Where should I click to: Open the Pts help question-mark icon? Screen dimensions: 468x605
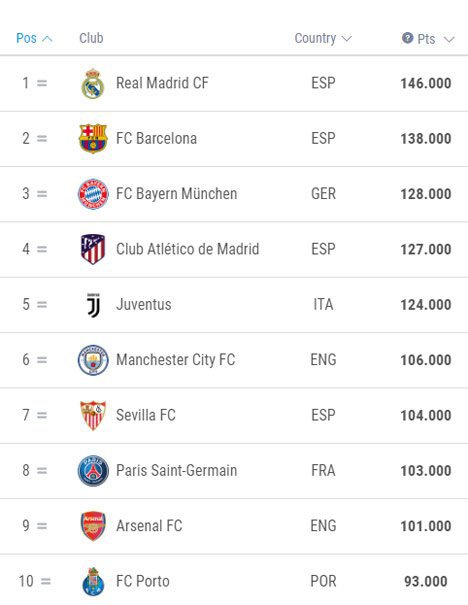coord(407,38)
